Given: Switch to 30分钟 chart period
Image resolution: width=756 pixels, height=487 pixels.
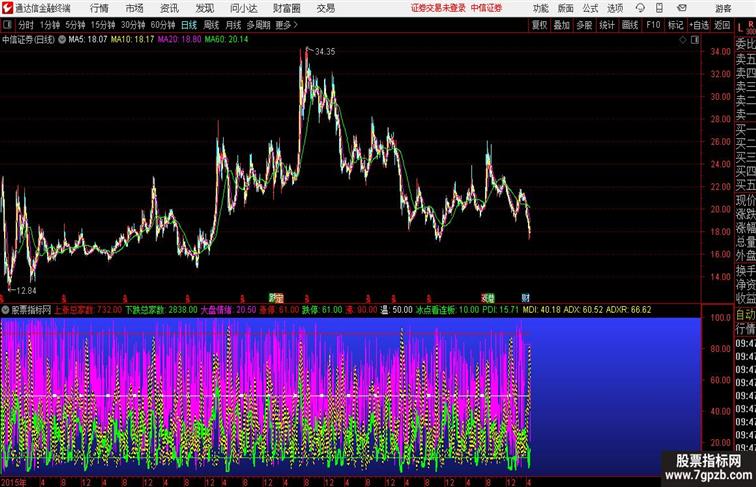Looking at the screenshot, I should 133,25.
